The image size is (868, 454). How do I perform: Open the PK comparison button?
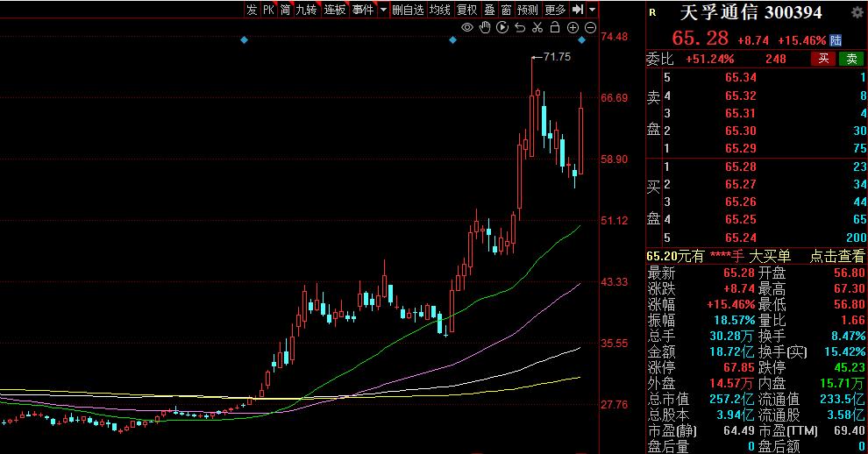[268, 10]
